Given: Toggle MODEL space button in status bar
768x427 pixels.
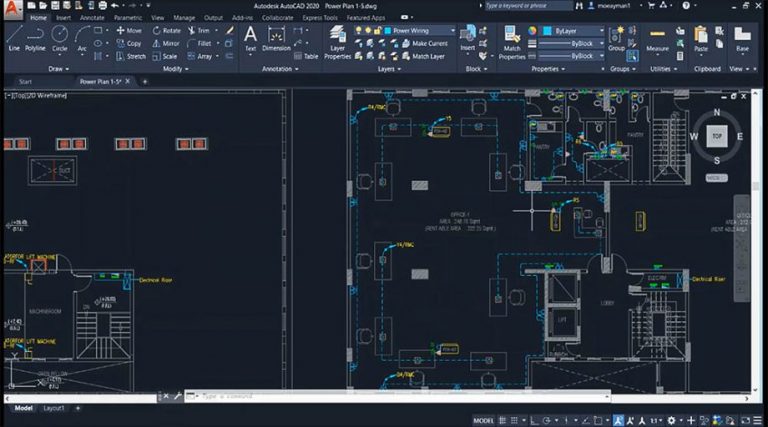Looking at the screenshot, I should pyautogui.click(x=483, y=420).
